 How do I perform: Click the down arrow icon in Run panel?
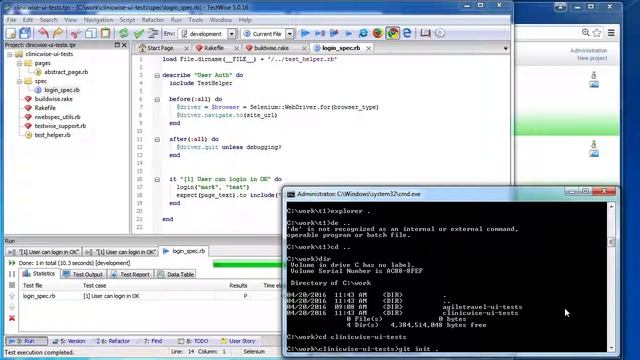pyautogui.click(x=12, y=307)
